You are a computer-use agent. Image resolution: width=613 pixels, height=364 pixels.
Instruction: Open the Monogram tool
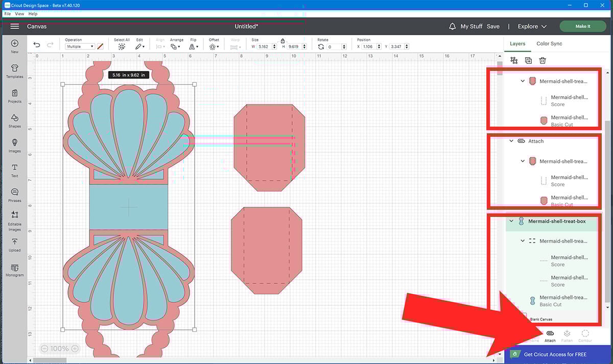click(x=14, y=270)
